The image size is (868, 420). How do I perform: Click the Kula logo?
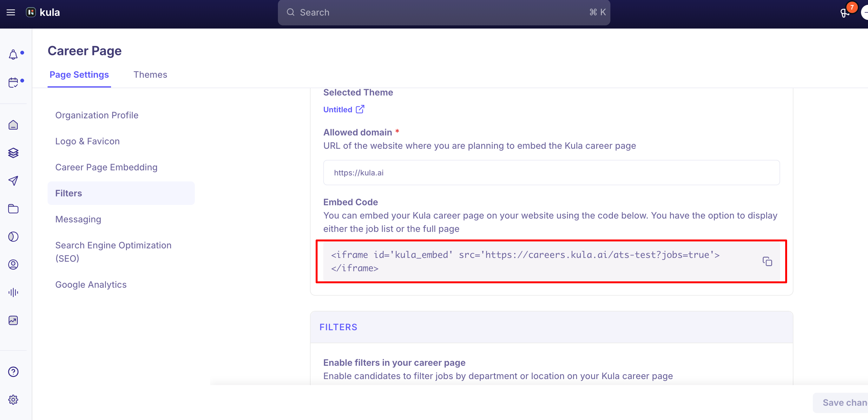(x=43, y=12)
